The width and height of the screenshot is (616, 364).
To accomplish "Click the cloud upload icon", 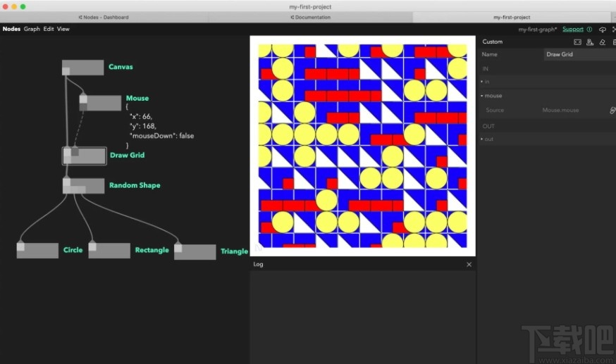I will 602,30.
